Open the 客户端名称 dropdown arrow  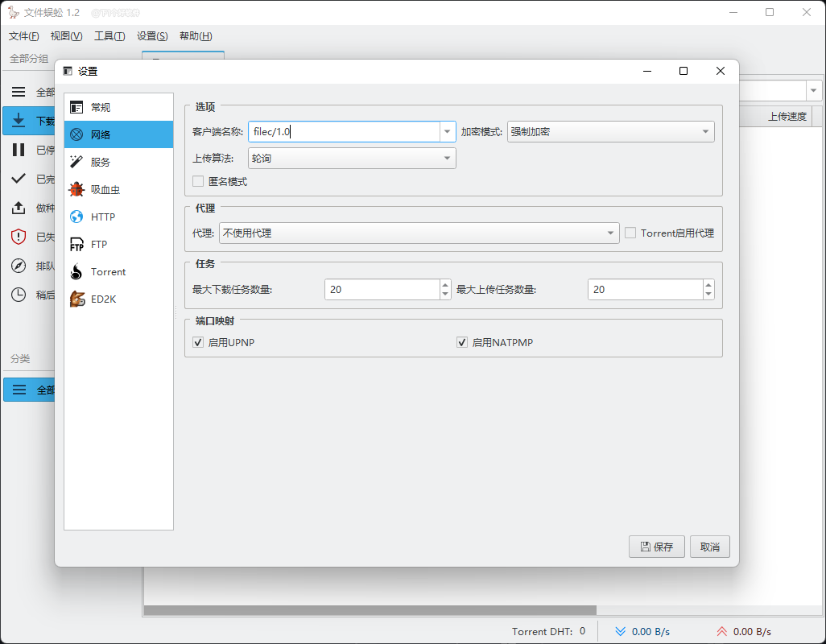click(x=448, y=132)
